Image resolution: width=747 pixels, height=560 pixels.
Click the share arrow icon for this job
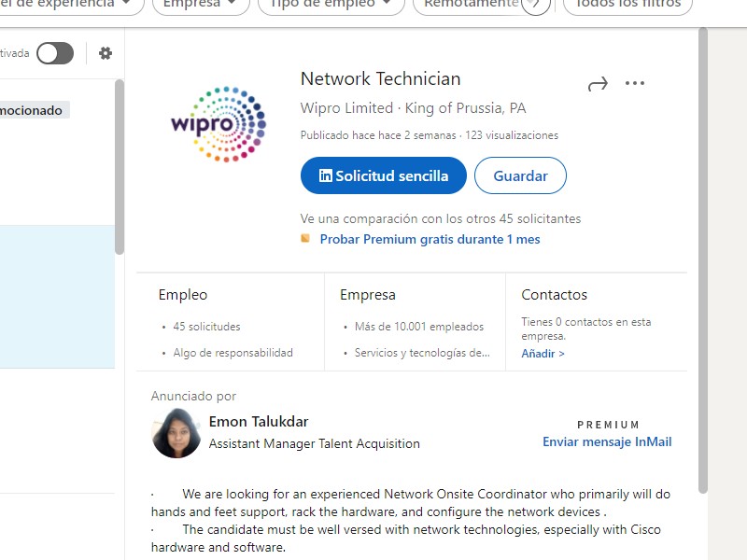(598, 84)
